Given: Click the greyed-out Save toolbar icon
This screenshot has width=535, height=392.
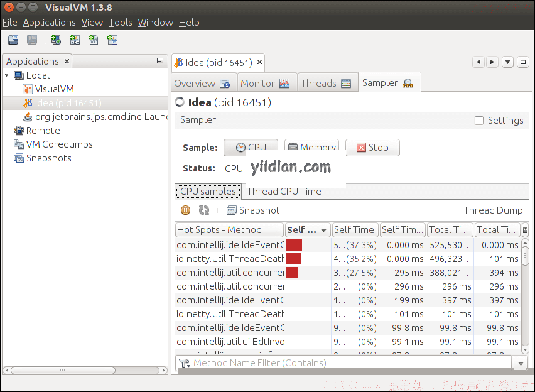Looking at the screenshot, I should pos(32,40).
